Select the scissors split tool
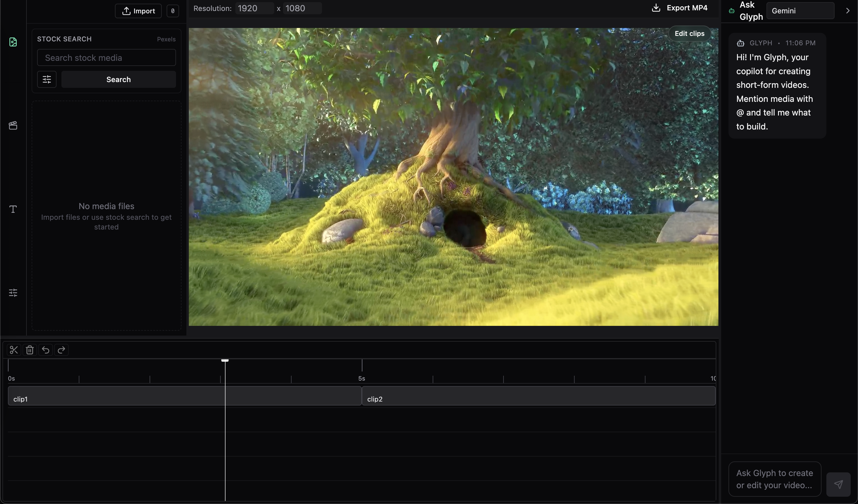The height and width of the screenshot is (504, 858). point(14,350)
